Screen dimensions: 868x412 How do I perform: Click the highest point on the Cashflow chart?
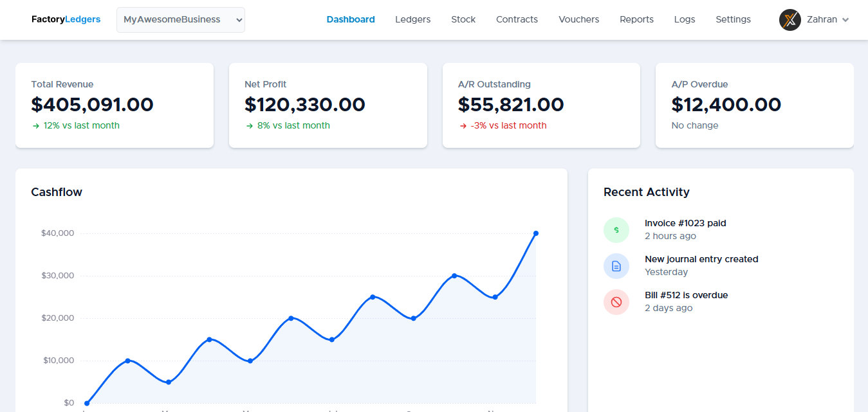pyautogui.click(x=537, y=233)
